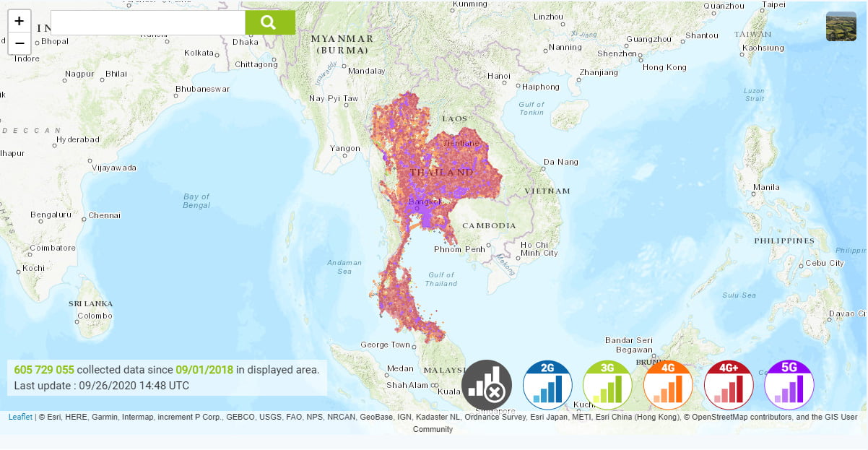The image size is (868, 450).
Task: Click the LAOS country label
Action: (x=455, y=118)
